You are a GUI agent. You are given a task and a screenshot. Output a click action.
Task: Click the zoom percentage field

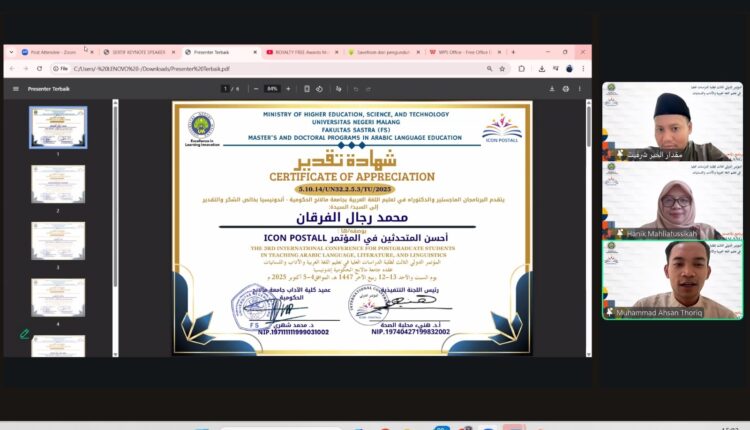[272, 89]
